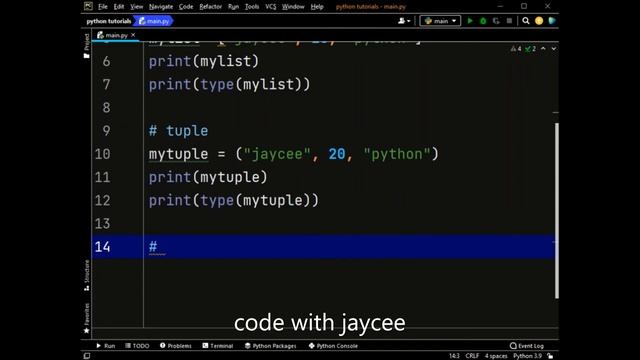The width and height of the screenshot is (640, 360).
Task: Click print(type(mytuple)) on line 12
Action: point(233,200)
